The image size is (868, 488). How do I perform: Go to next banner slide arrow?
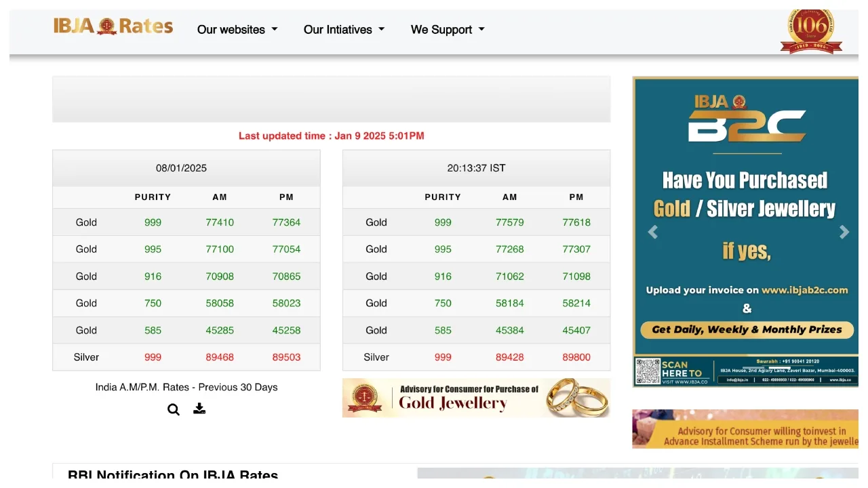point(844,232)
